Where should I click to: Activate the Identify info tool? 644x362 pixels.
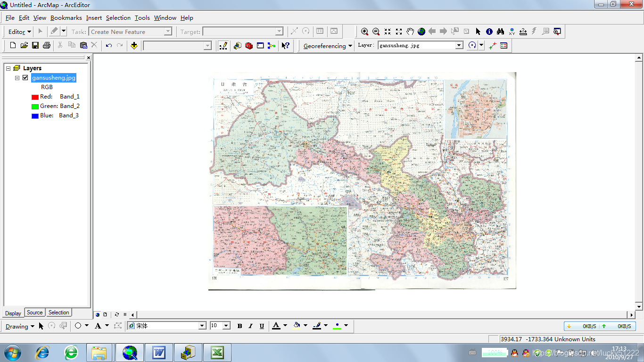(489, 32)
